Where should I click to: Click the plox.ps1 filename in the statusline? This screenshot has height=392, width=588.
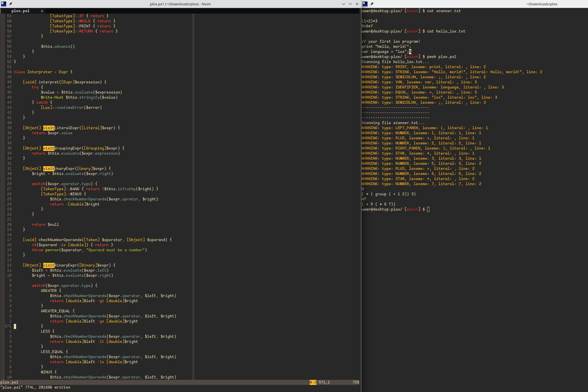coord(9,382)
